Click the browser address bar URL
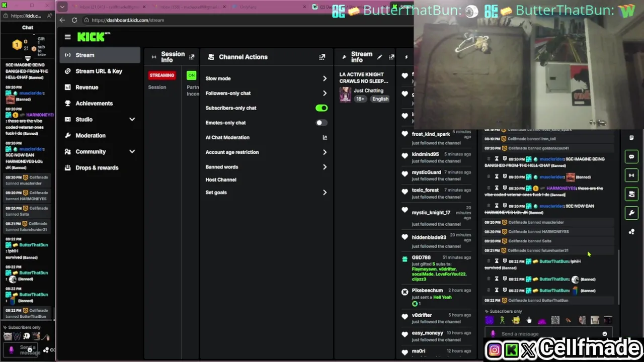The height and width of the screenshot is (362, 644). pyautogui.click(x=128, y=20)
